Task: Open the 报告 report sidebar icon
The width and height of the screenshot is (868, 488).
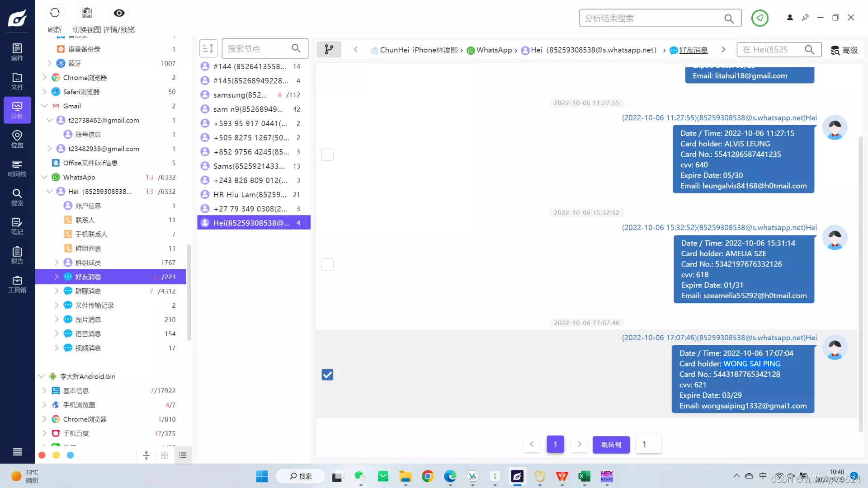Action: click(x=17, y=255)
